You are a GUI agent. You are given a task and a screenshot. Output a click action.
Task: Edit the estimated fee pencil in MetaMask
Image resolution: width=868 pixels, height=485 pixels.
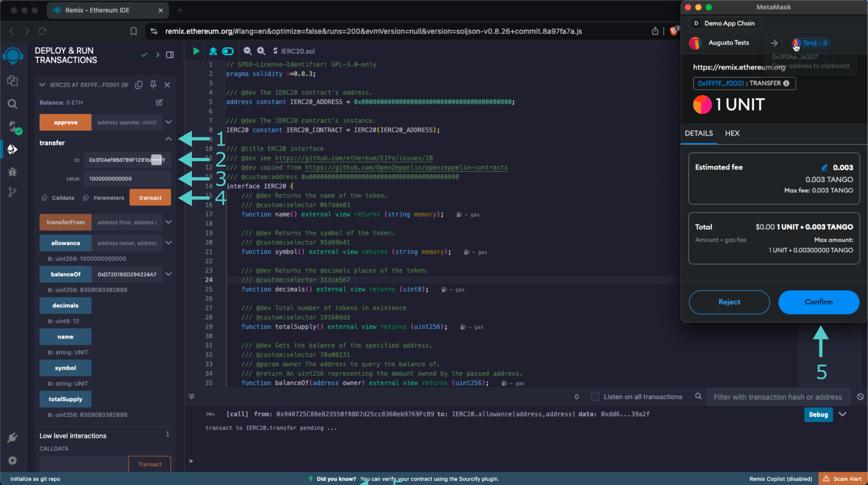824,168
